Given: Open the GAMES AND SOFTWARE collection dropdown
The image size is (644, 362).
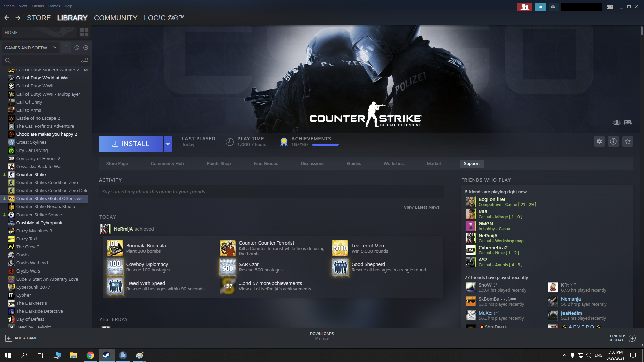Looking at the screenshot, I should click(x=30, y=48).
